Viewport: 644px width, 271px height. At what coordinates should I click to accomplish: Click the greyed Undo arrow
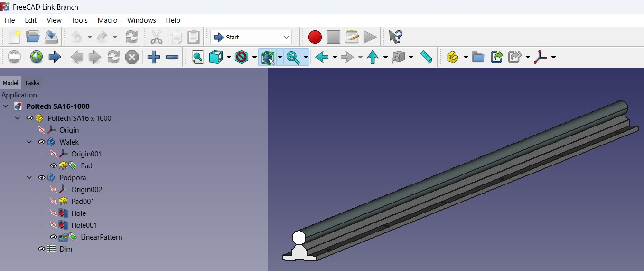point(77,37)
